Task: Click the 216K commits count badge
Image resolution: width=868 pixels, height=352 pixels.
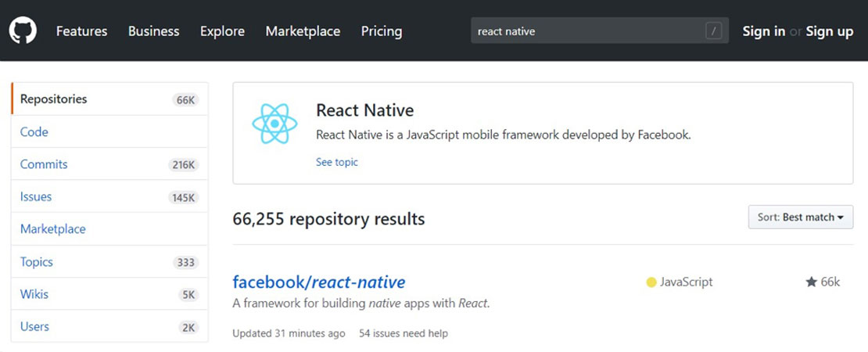Action: pyautogui.click(x=183, y=165)
